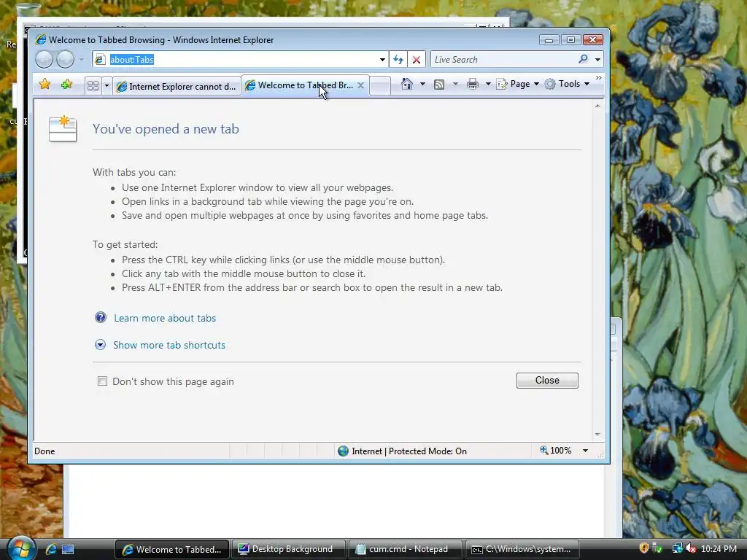Check Don't show this page again
The width and height of the screenshot is (747, 560).
tap(102, 381)
